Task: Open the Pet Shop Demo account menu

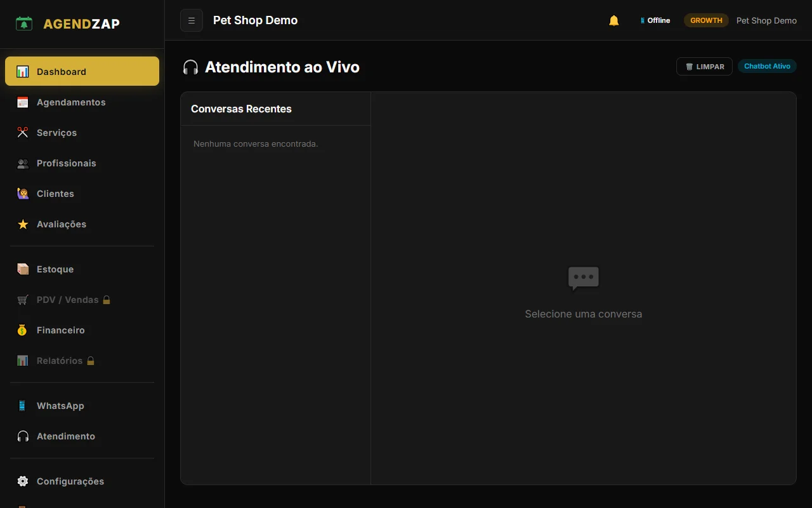Action: point(766,20)
